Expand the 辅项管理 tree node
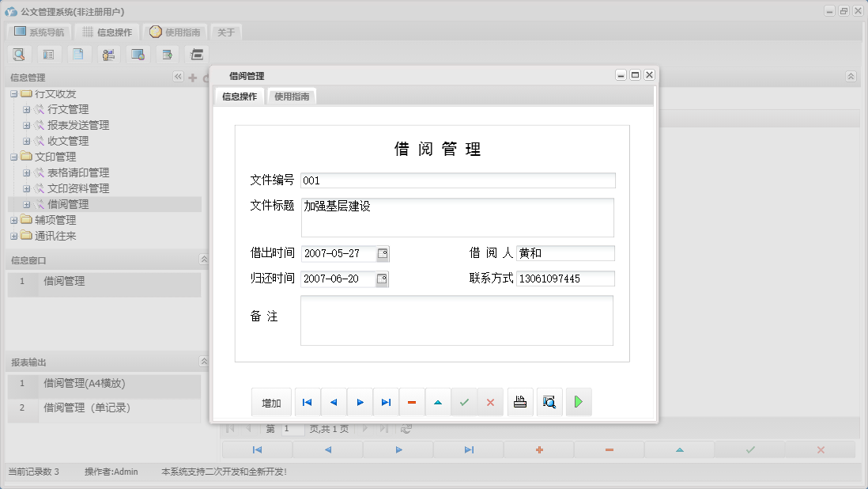Image resolution: width=868 pixels, height=489 pixels. pyautogui.click(x=13, y=219)
